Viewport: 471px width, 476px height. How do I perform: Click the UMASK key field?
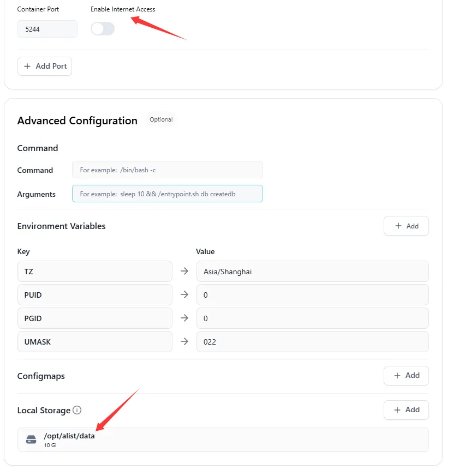[95, 342]
